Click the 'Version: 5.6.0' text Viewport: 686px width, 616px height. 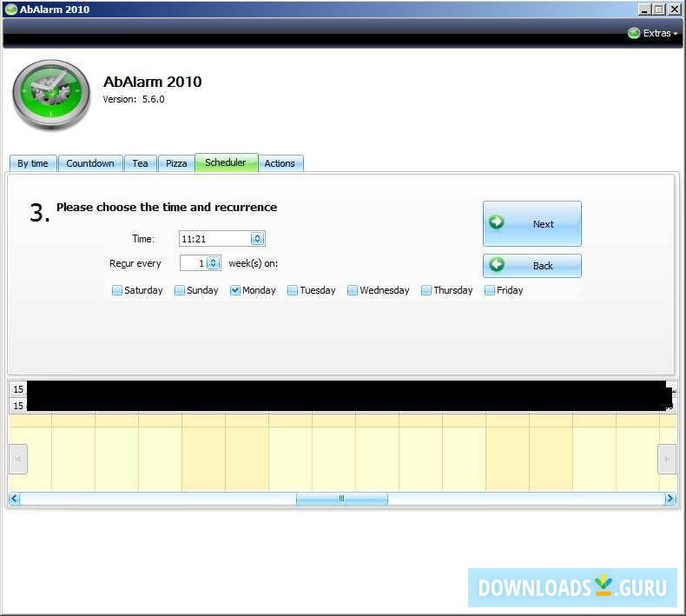(134, 99)
